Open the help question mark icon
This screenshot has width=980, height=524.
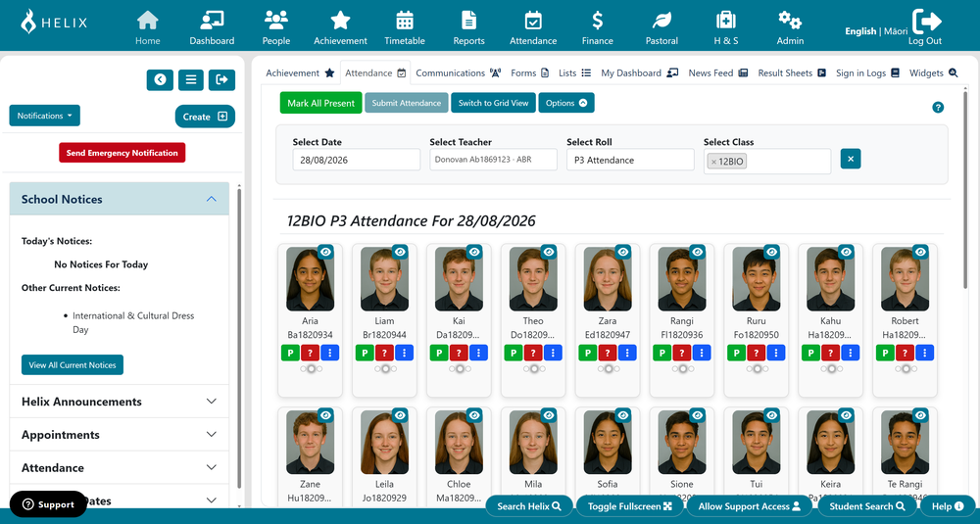click(x=938, y=108)
